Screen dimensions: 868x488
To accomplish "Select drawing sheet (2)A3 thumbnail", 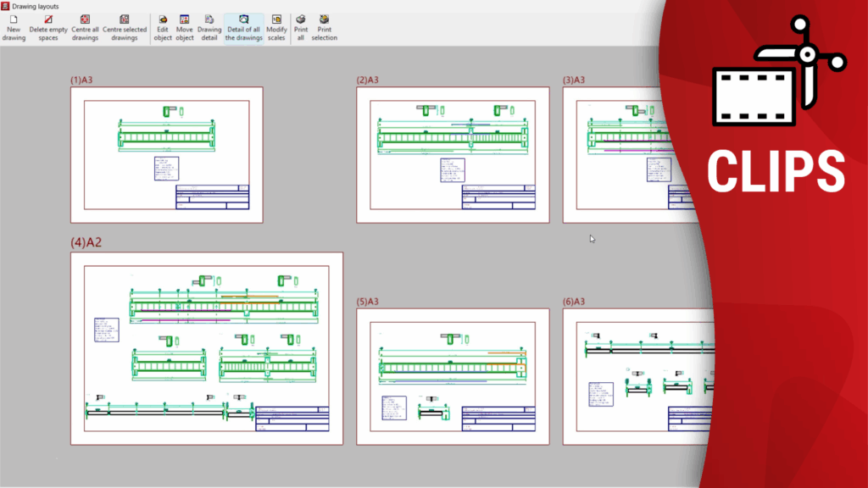I will (x=452, y=154).
